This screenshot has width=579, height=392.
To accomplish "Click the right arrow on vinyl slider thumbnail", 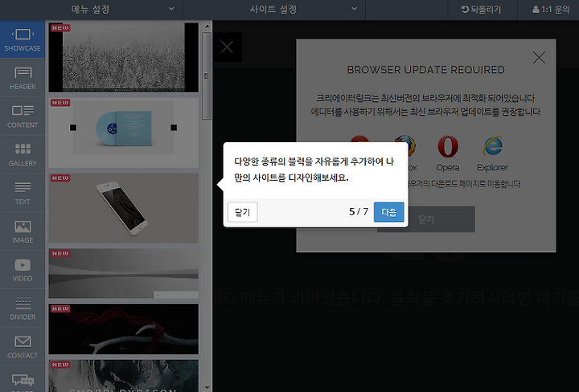I will pos(174,128).
